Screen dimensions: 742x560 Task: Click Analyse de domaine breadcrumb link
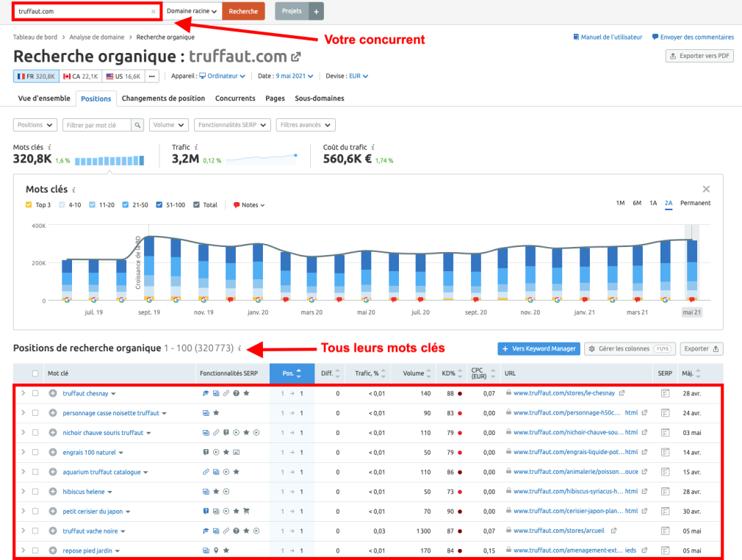[x=97, y=37]
